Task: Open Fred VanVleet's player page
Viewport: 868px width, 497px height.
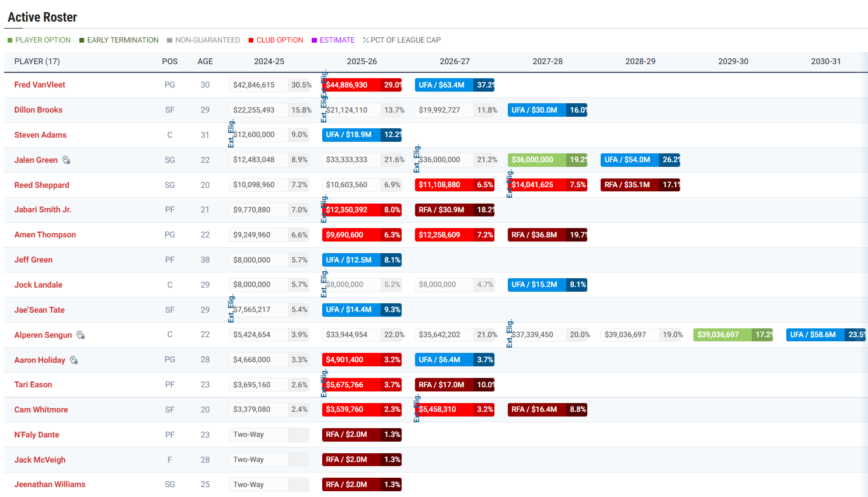Action: pos(40,85)
